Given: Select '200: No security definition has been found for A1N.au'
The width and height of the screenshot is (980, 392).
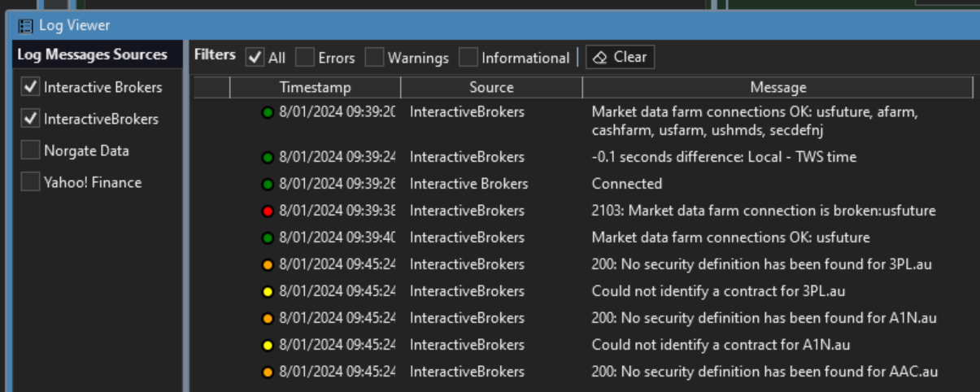Looking at the screenshot, I should [764, 318].
